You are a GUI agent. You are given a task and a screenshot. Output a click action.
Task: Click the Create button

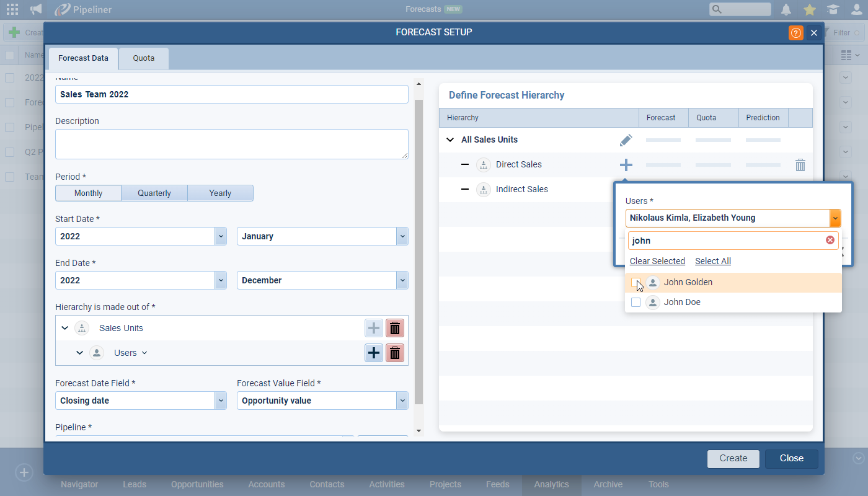(x=733, y=458)
